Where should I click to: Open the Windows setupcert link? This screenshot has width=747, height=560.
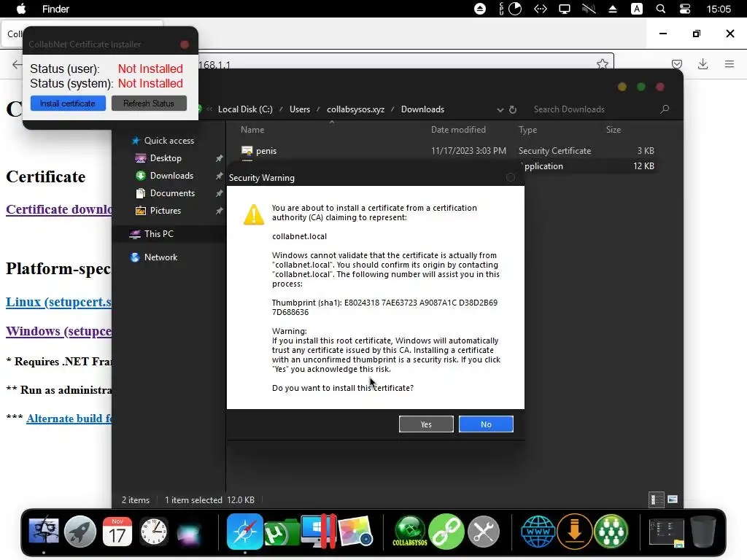(x=58, y=331)
